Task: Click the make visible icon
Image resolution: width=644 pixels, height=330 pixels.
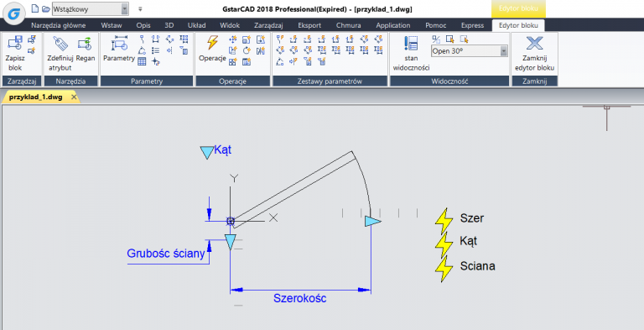Action: [450, 39]
